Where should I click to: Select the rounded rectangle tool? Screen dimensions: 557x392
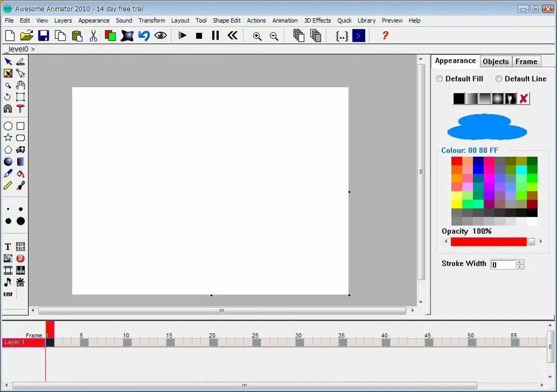(x=21, y=138)
